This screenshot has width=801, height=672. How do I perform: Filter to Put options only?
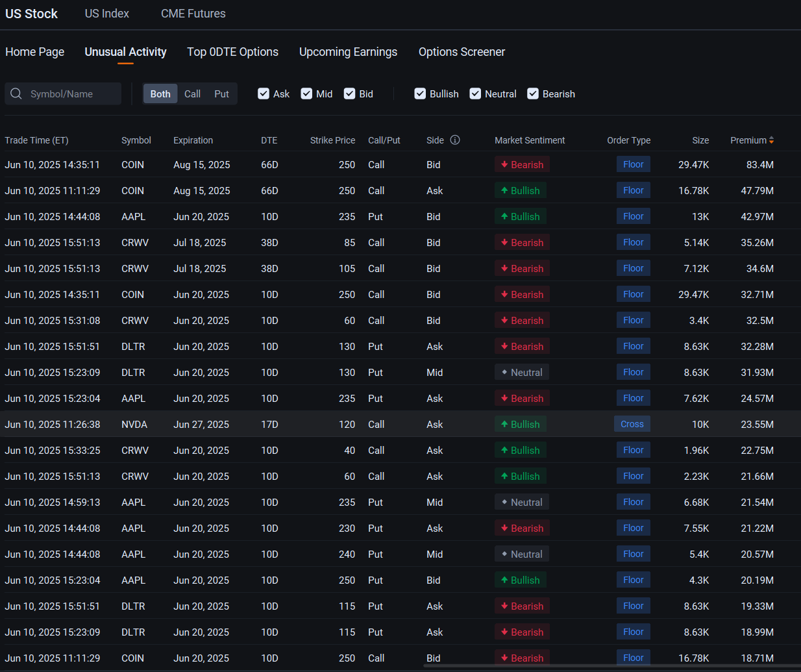(x=221, y=93)
